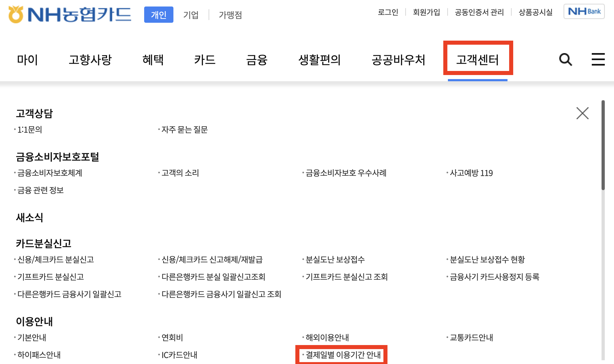Select the 개인 tab
Viewport: 614px width, 364px height.
click(159, 15)
